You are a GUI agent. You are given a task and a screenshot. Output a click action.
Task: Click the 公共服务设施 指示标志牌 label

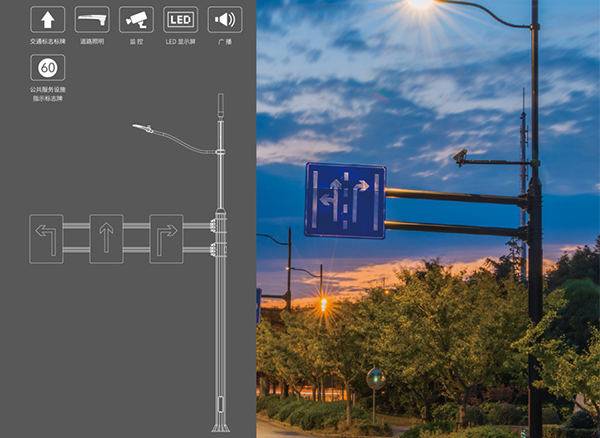[x=48, y=95]
